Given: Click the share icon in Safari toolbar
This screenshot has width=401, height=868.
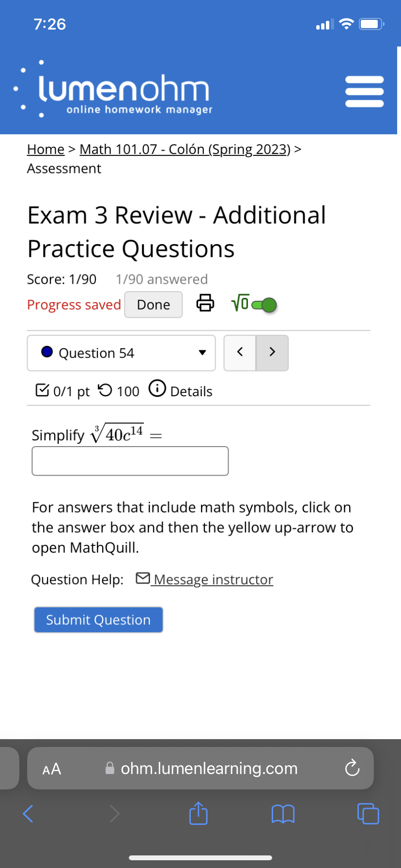Looking at the screenshot, I should point(198,813).
